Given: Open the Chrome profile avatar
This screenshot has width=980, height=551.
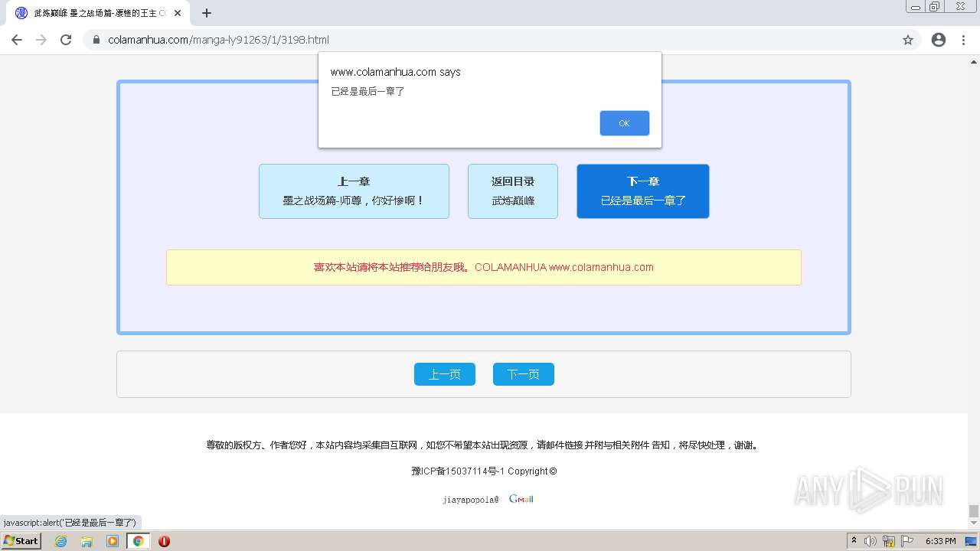Looking at the screenshot, I should coord(939,40).
